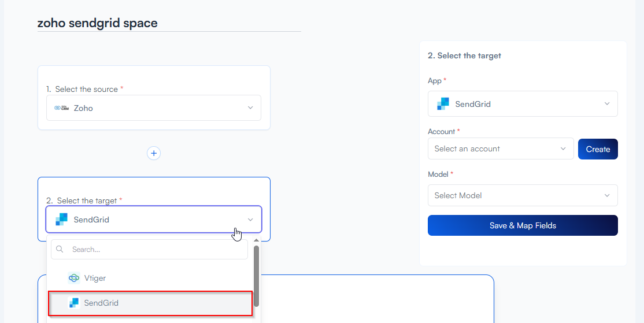Click SendGrid logo in the highlighted list option

(73, 303)
